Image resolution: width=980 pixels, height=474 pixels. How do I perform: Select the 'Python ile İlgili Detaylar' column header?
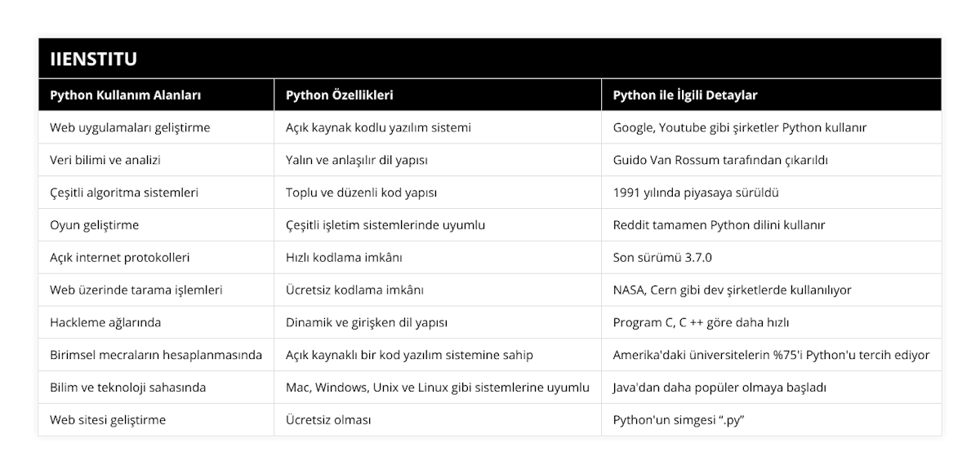685,95
